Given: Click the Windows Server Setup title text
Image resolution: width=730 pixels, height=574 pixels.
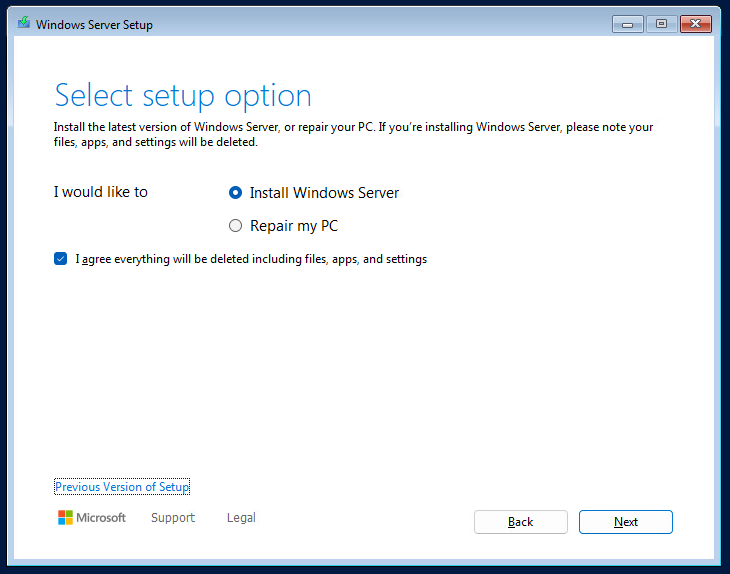Looking at the screenshot, I should 94,25.
